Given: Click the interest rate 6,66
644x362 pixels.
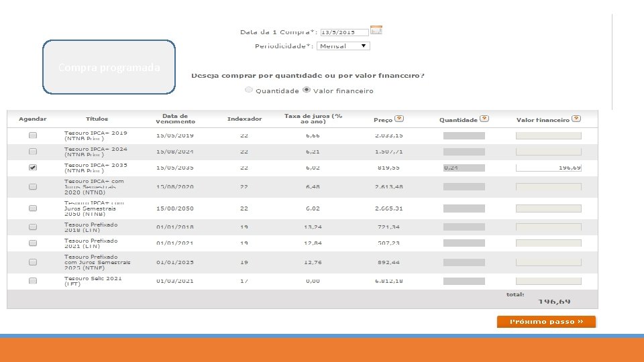Looking at the screenshot, I should tap(313, 135).
